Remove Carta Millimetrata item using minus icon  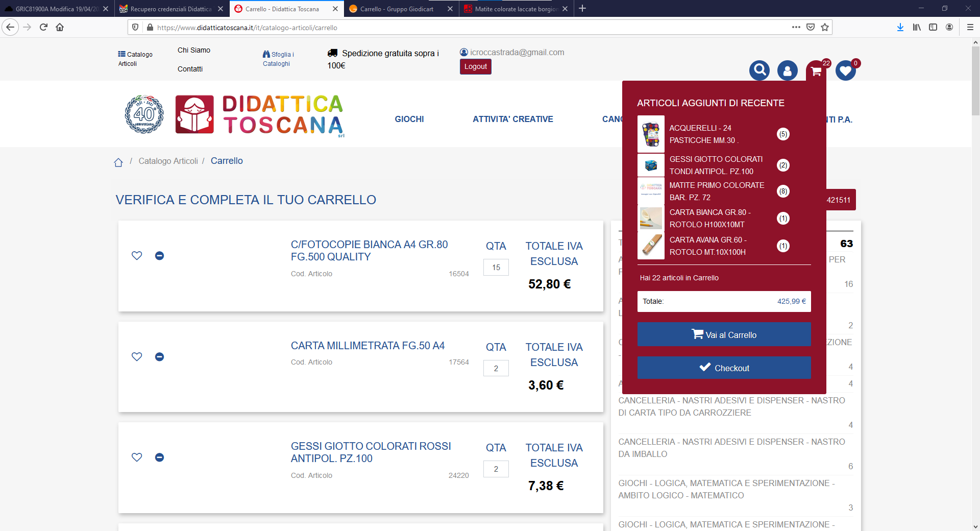(159, 357)
